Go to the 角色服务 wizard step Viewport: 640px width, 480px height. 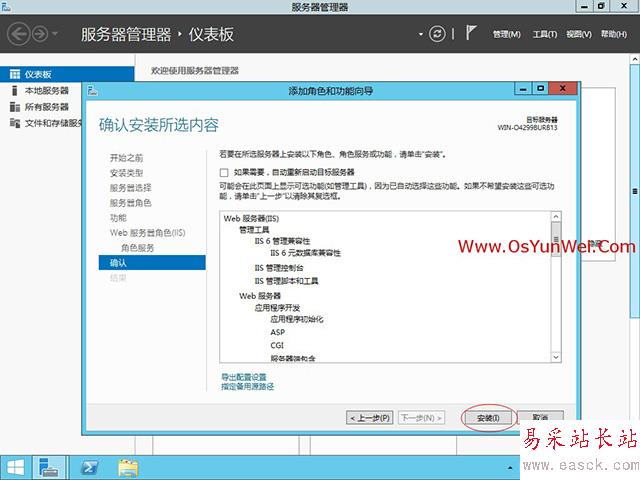(x=138, y=248)
